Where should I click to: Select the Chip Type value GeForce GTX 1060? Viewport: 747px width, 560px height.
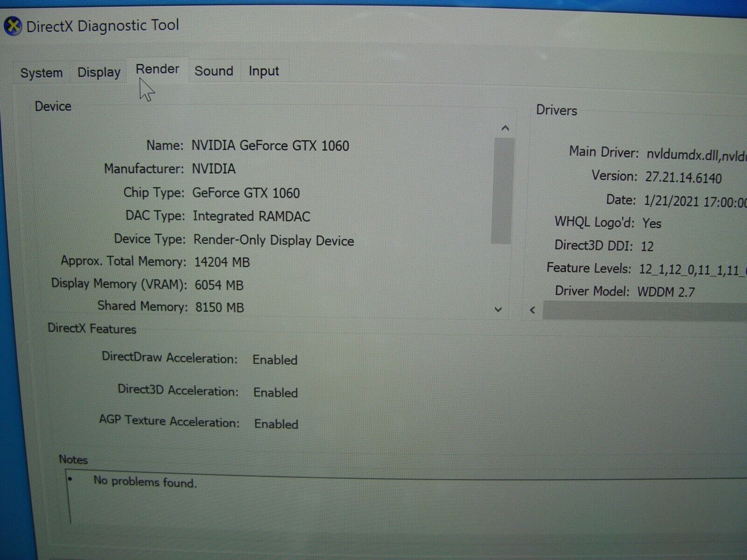click(x=246, y=193)
